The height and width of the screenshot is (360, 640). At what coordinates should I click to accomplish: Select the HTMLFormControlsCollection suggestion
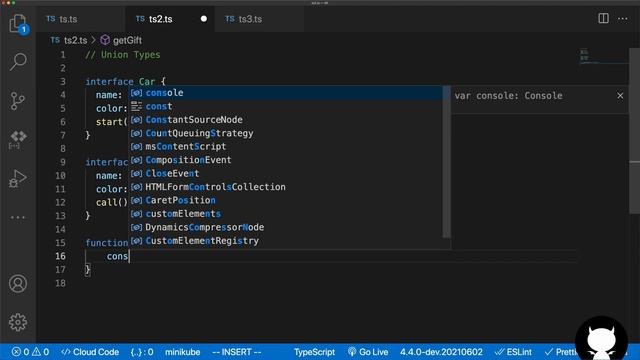(286, 187)
